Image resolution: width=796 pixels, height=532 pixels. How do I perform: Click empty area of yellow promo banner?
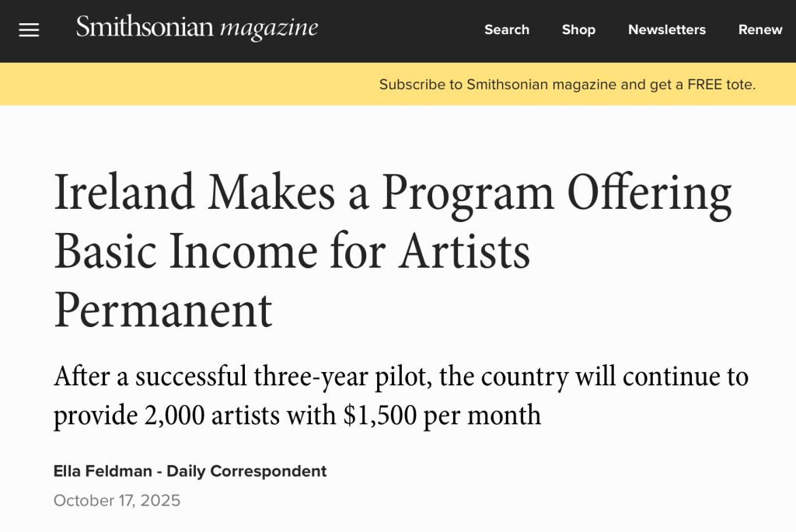[187, 85]
